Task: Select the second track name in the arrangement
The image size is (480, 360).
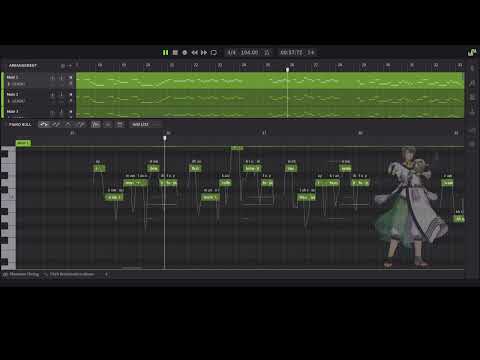Action: tap(12, 94)
